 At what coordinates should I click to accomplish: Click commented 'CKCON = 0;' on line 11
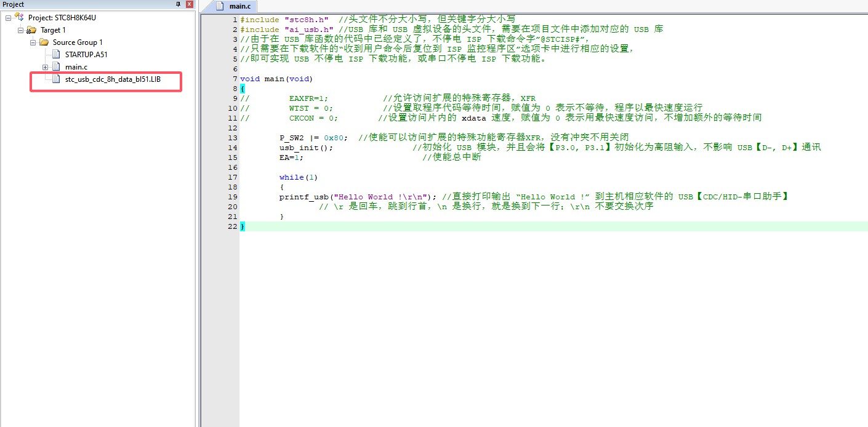(x=313, y=118)
